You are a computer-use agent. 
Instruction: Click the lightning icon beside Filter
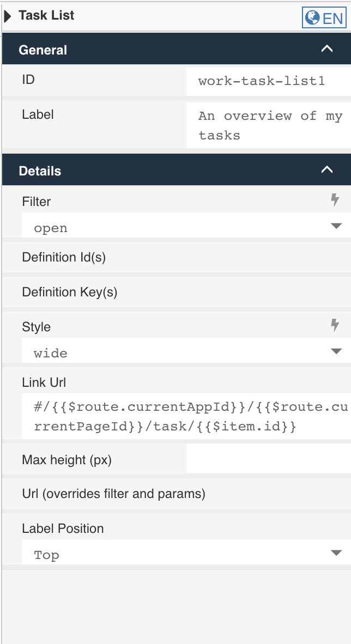[x=335, y=200]
